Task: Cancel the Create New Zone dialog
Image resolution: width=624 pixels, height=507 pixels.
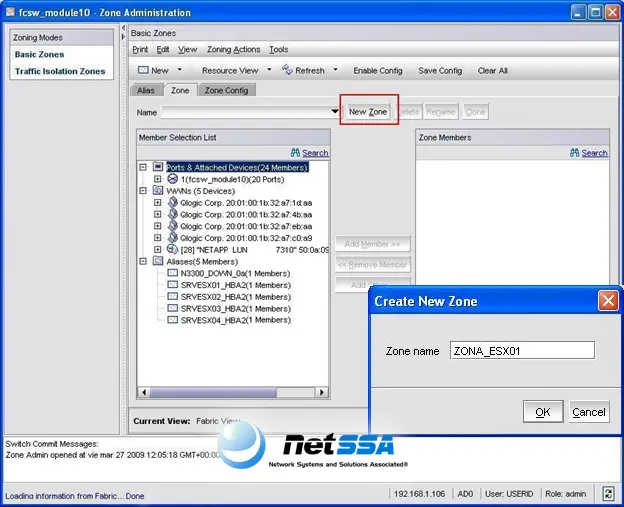Action: (589, 411)
